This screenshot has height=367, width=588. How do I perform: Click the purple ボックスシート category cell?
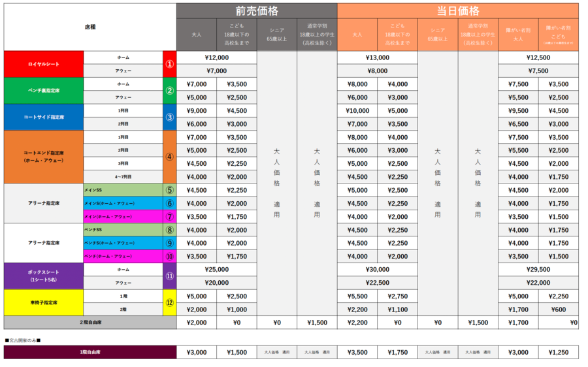[44, 276]
